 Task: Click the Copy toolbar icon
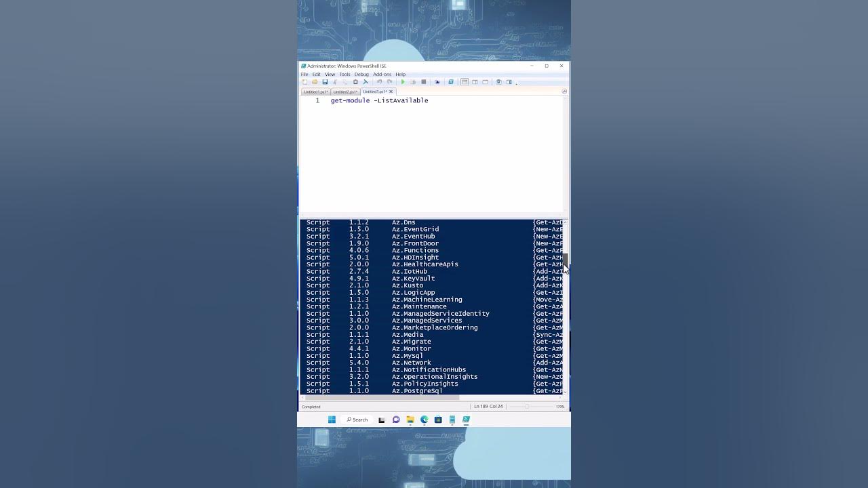pos(344,82)
